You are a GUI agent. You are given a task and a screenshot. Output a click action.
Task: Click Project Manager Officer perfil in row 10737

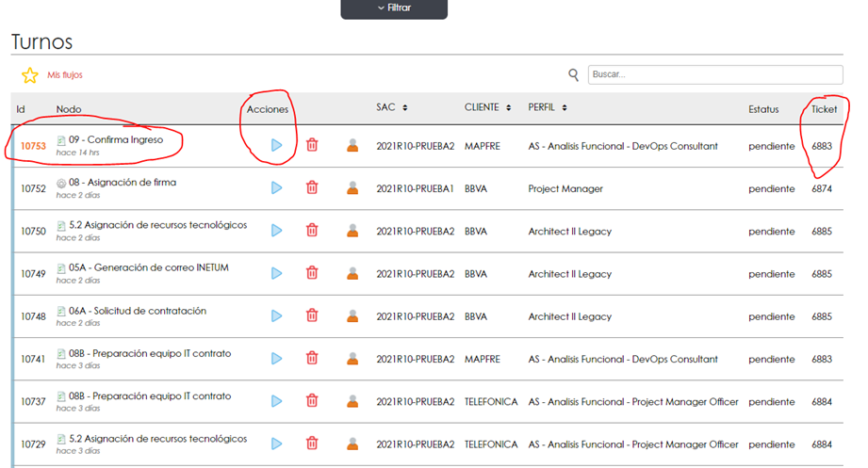pos(633,402)
